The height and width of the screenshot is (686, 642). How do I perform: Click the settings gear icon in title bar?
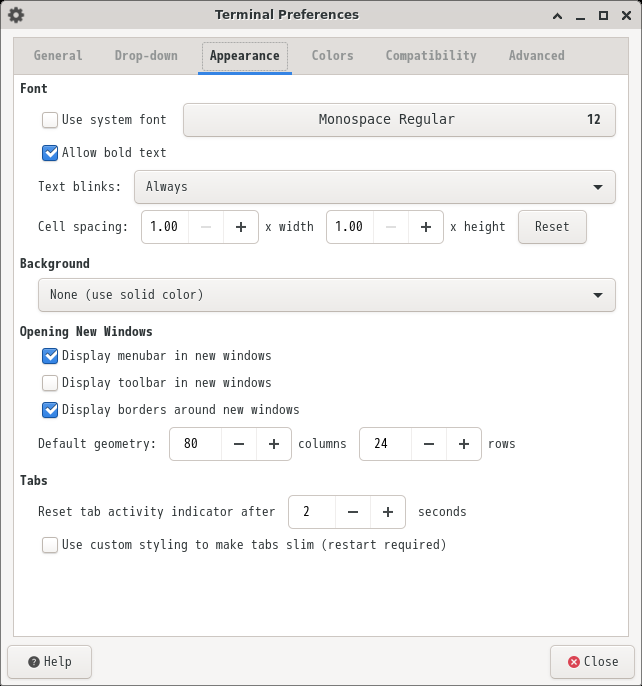[16, 15]
